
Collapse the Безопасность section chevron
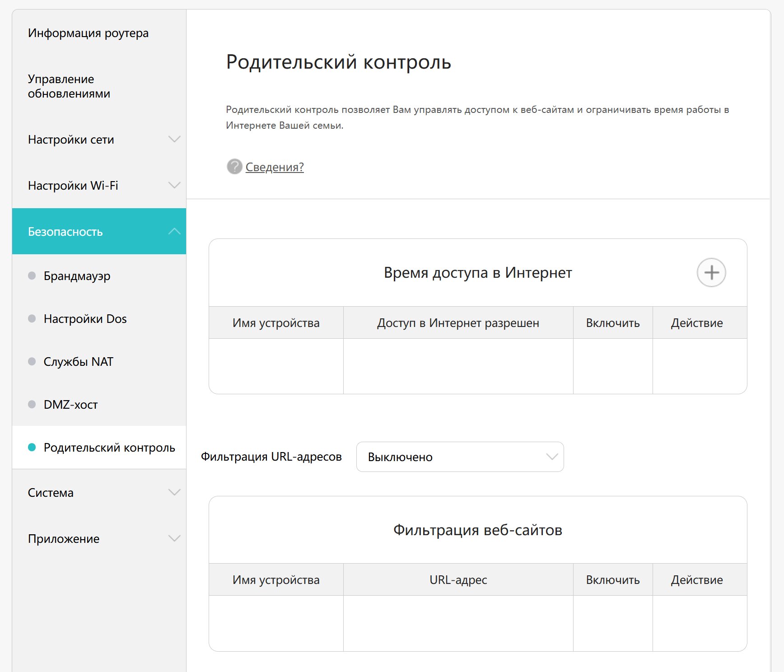174,231
